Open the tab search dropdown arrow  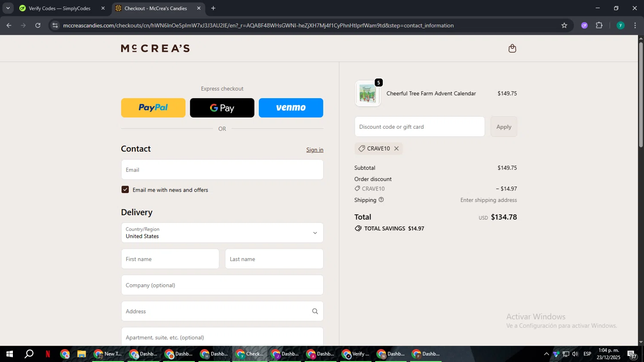(8, 8)
